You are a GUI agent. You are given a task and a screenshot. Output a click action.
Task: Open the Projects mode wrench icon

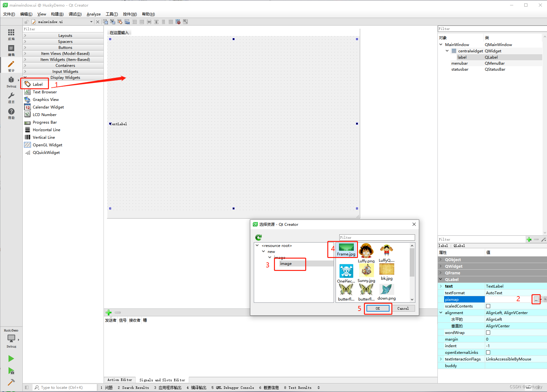click(x=11, y=96)
